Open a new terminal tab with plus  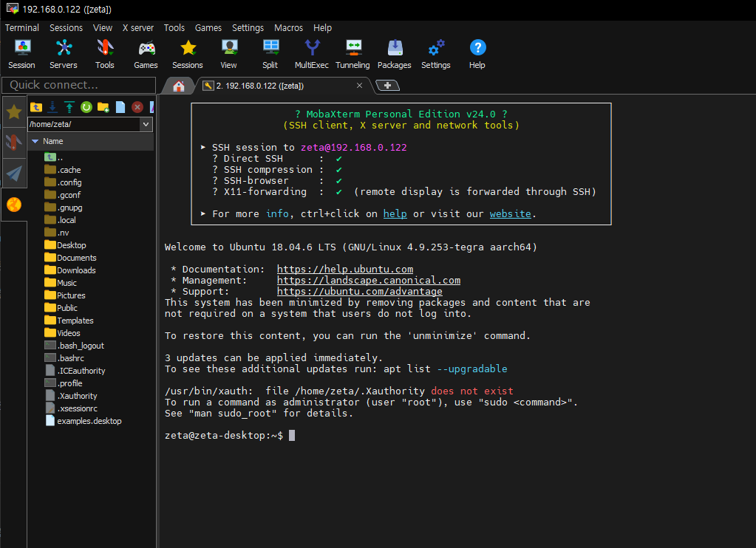pos(388,86)
